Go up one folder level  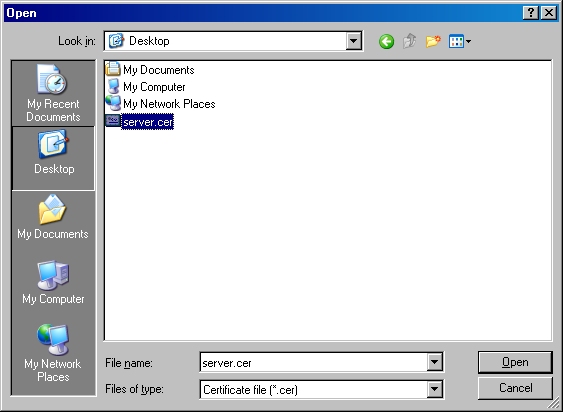pos(409,41)
